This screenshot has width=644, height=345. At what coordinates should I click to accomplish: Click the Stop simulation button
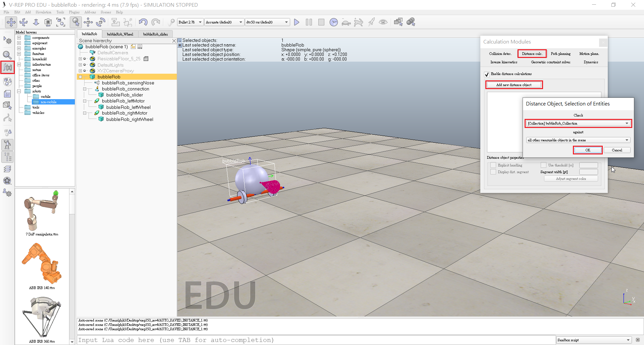click(321, 22)
